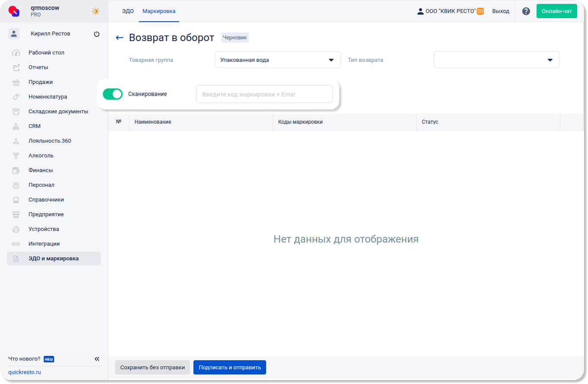Open the ООО "КВИК РЕСТО" account menu
The image size is (588, 384).
coord(450,11)
